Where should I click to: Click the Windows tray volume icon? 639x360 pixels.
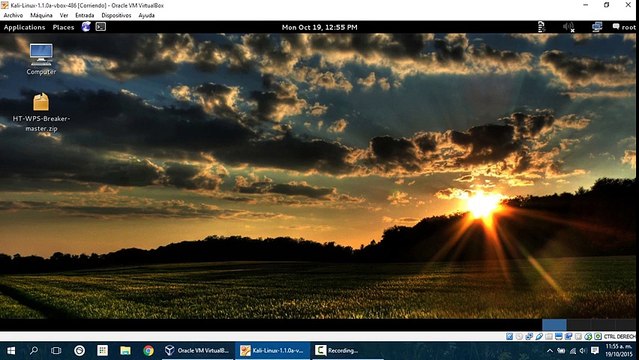[583, 351]
